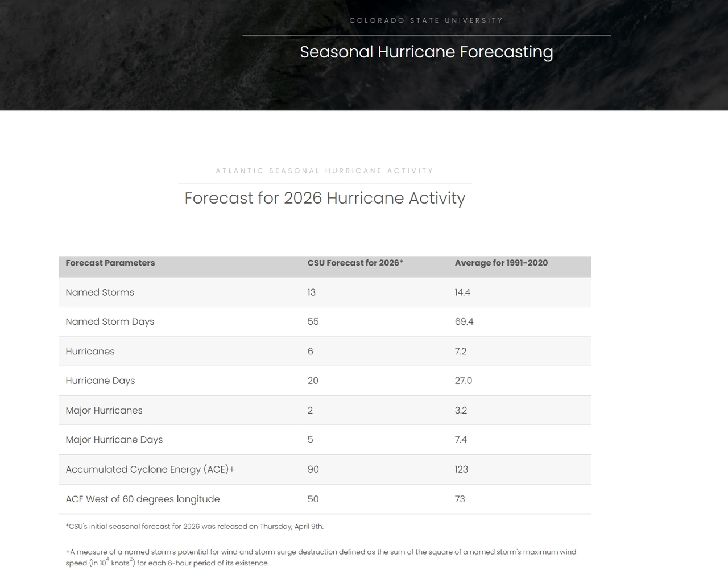Click the Named Storm Days average 69.4
728x583 pixels.
464,321
